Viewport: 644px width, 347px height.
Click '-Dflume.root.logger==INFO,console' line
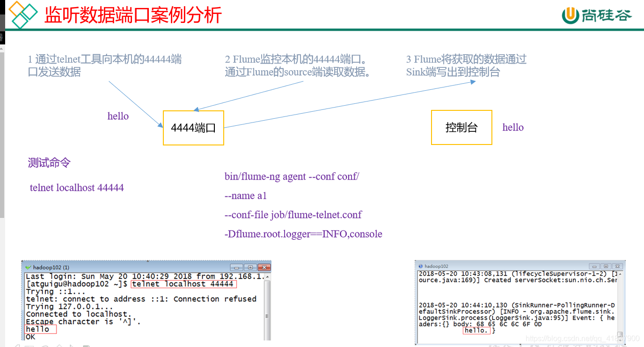point(303,234)
